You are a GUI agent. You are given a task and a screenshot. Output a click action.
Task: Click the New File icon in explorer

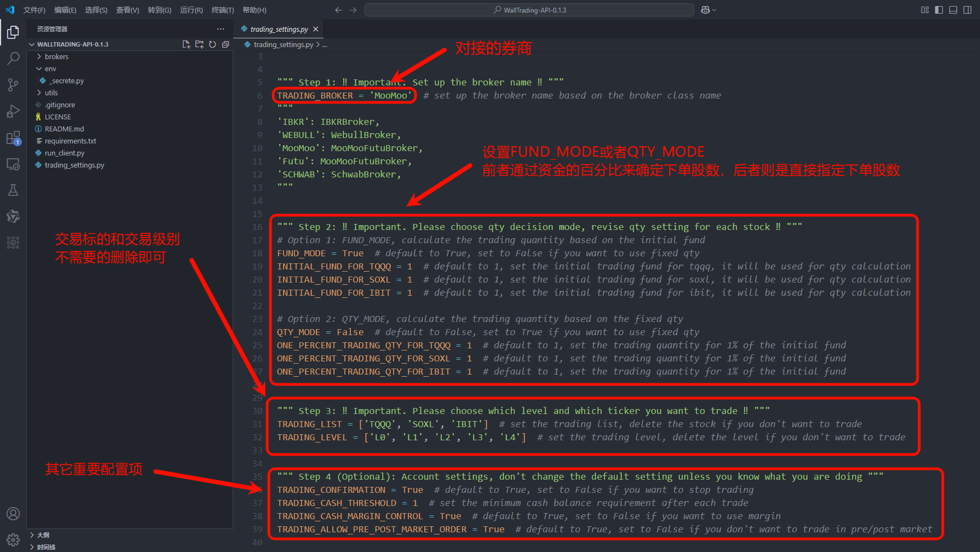(x=186, y=44)
